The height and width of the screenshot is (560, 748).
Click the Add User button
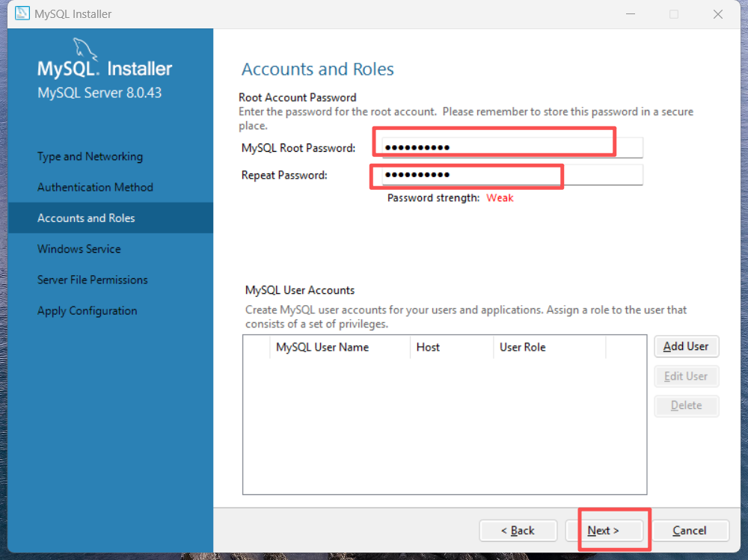(x=686, y=346)
